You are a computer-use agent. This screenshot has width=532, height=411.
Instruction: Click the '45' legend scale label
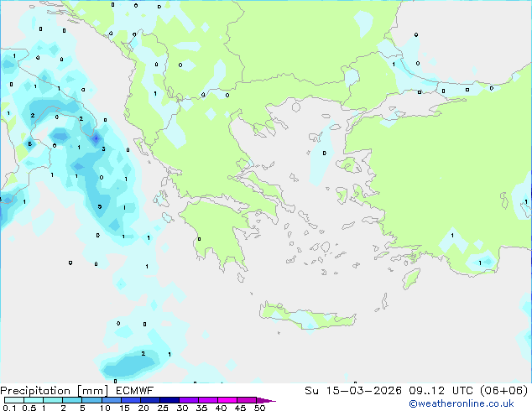coord(240,408)
